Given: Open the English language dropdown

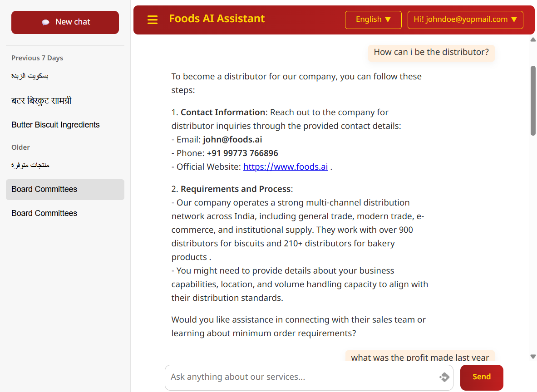Looking at the screenshot, I should pyautogui.click(x=373, y=20).
